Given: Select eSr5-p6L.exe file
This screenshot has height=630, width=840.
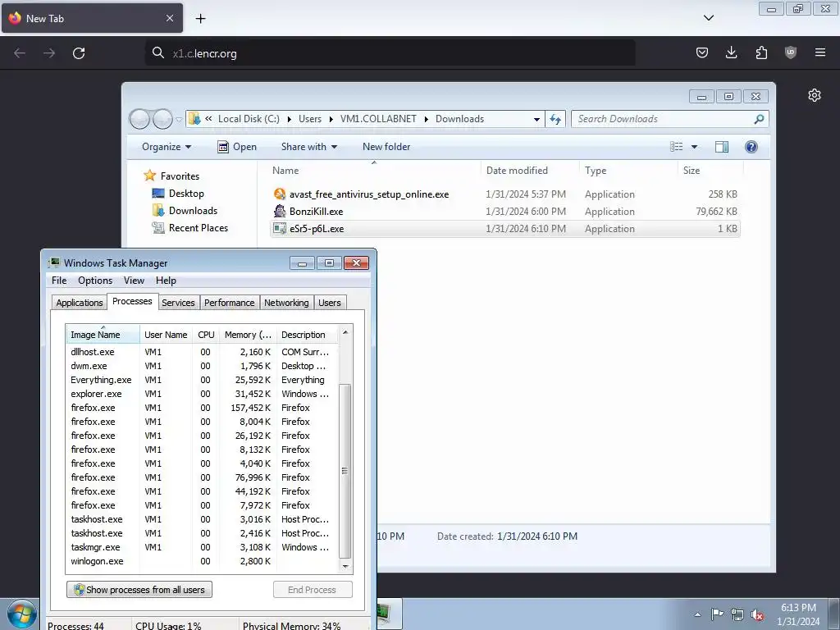Looking at the screenshot, I should click(504, 229).
